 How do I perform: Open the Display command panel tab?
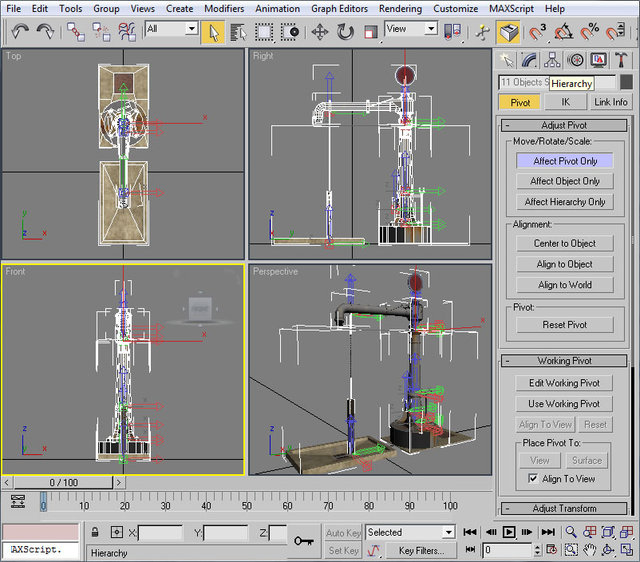[597, 60]
